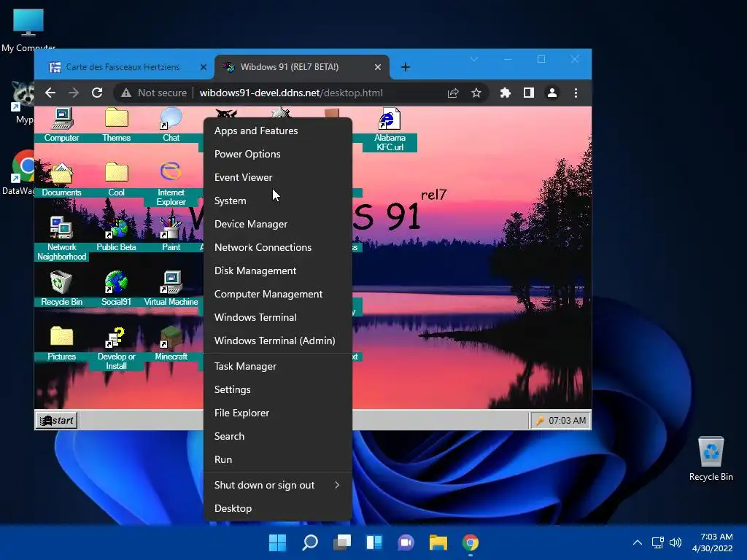This screenshot has width=747, height=560.
Task: Open the volume speaker tray icon
Action: [x=676, y=542]
